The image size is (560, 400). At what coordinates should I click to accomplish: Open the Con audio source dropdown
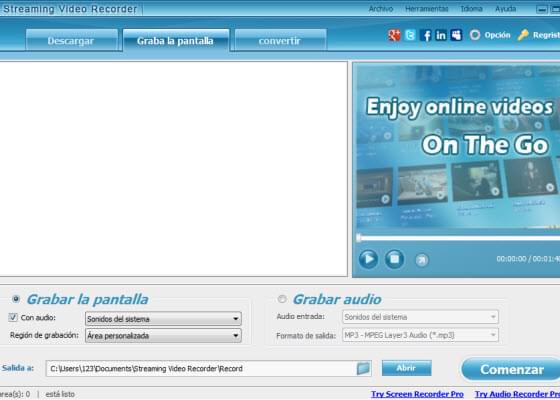tap(163, 319)
